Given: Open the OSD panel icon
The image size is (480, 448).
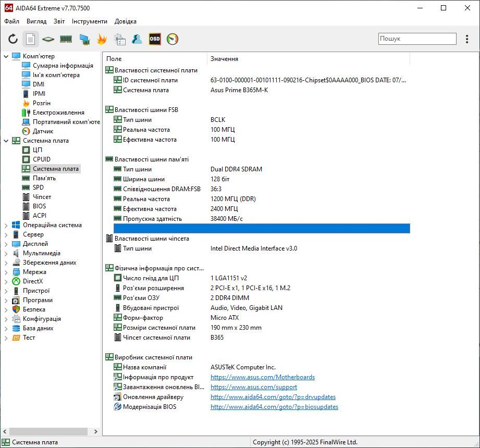Looking at the screenshot, I should (x=155, y=39).
